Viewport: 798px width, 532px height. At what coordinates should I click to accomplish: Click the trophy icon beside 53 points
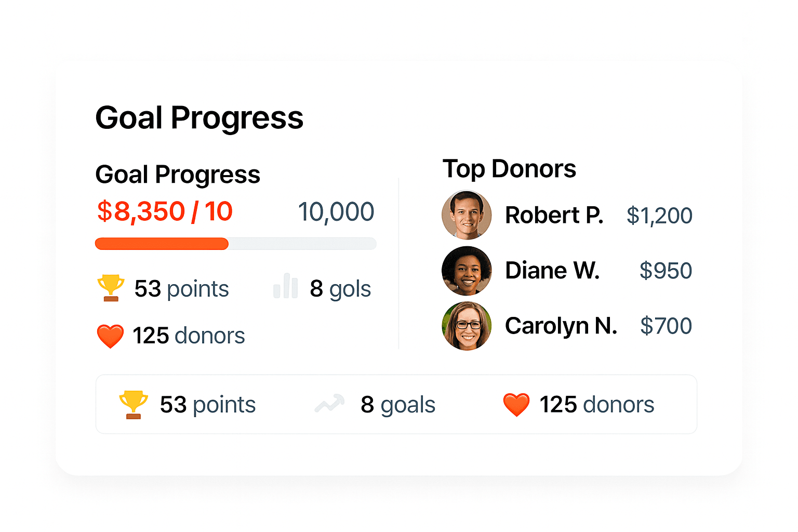tap(110, 288)
